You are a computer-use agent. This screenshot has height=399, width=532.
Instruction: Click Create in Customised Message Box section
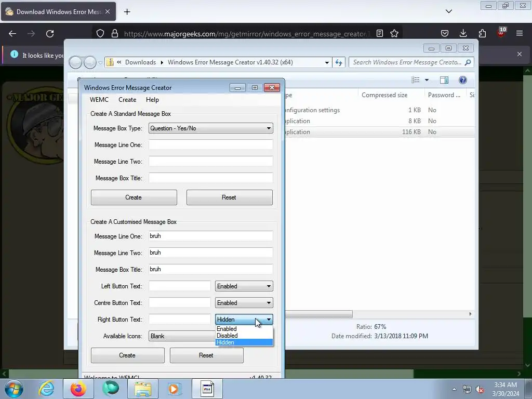pyautogui.click(x=128, y=355)
